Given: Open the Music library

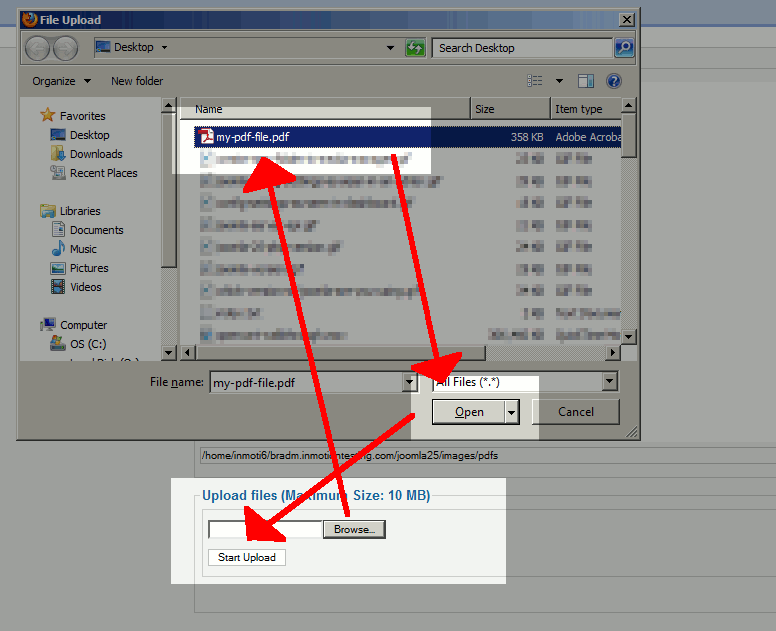Looking at the screenshot, I should coord(74,248).
